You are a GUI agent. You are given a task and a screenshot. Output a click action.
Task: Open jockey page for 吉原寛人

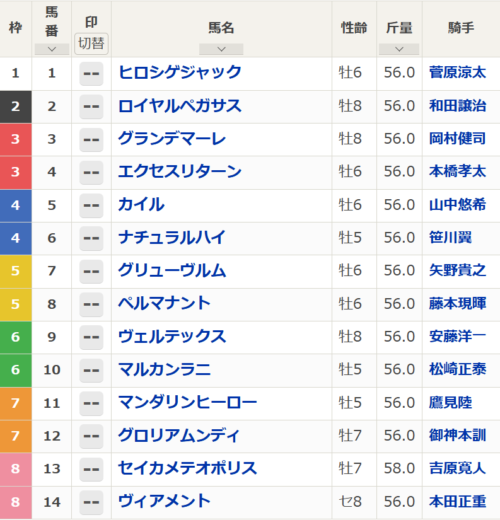click(457, 468)
